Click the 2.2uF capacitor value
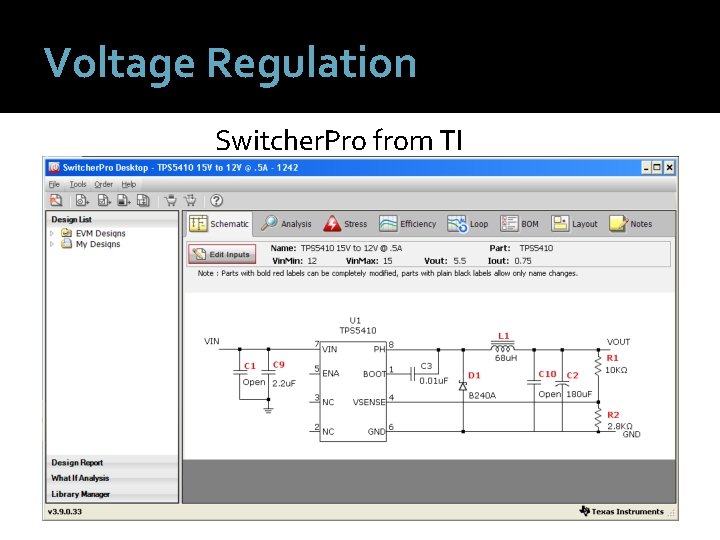This screenshot has width=720, height=540. [284, 383]
